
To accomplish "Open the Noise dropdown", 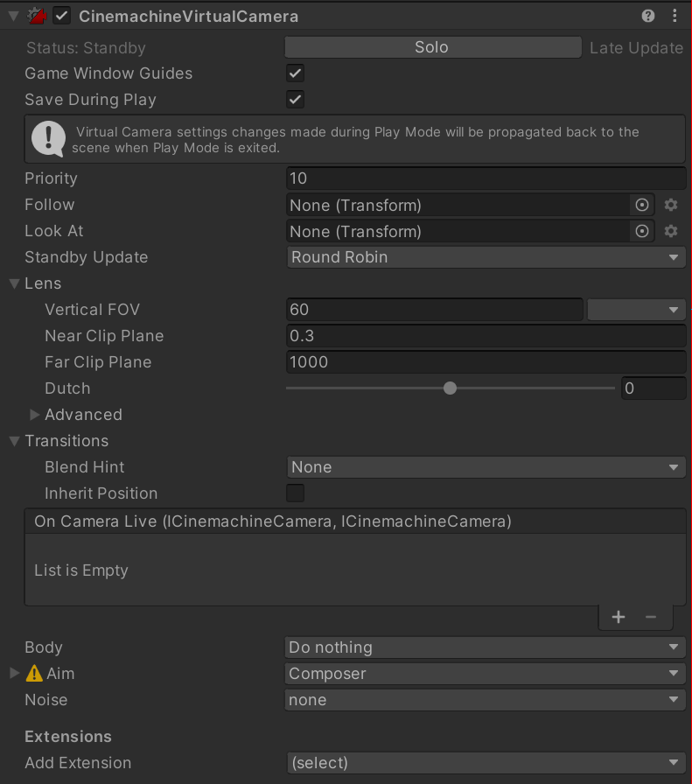I will [485, 700].
